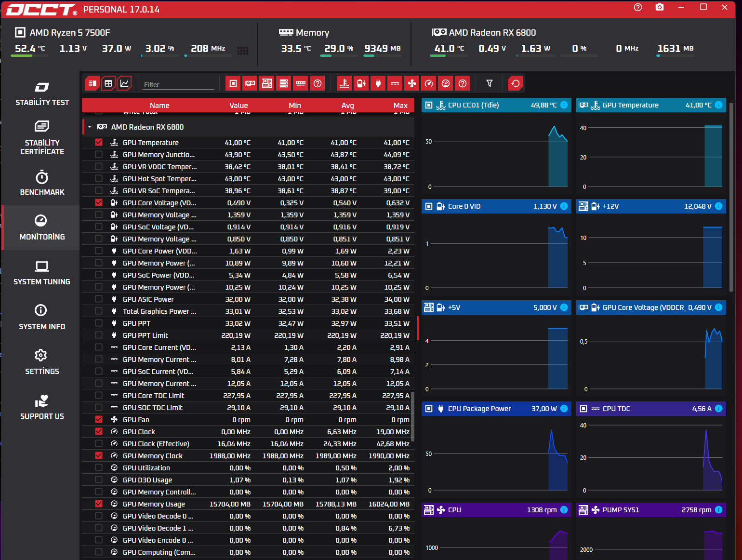The height and width of the screenshot is (560, 742).
Task: Uncheck the GPU Temperature checkbox
Action: tap(99, 142)
